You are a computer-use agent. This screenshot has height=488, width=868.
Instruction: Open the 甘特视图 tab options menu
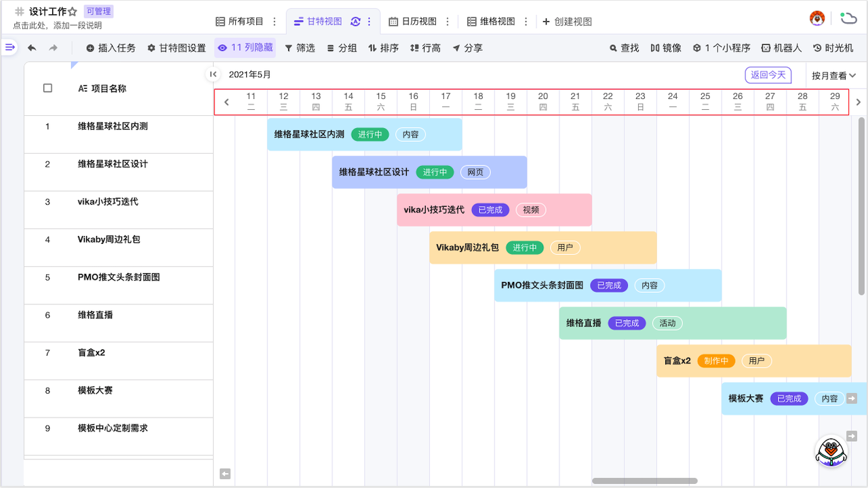(370, 22)
